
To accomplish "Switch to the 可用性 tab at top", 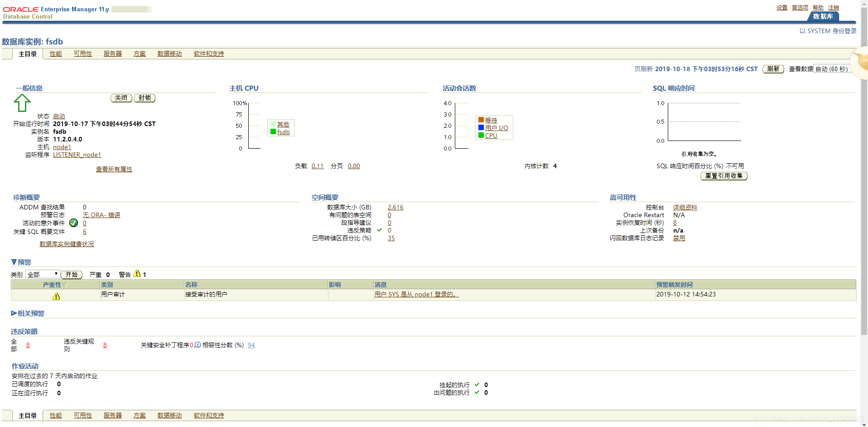I will tap(83, 53).
